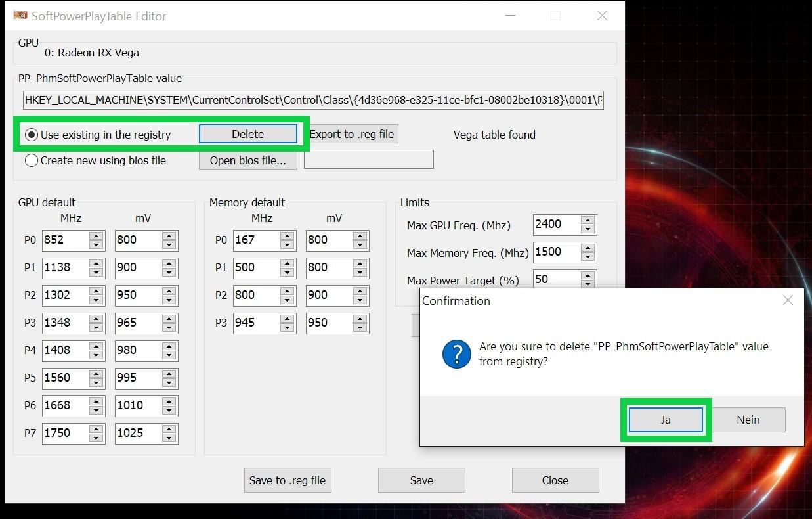Close the editor with the Close button
Screen dimensions: 812x519
pyautogui.click(x=555, y=480)
